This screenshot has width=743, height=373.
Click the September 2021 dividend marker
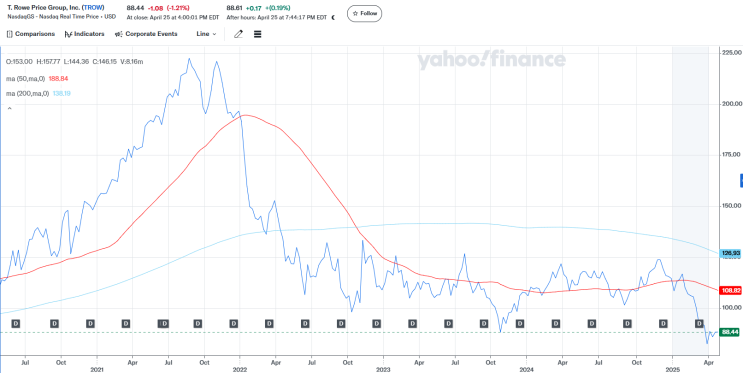(x=199, y=323)
